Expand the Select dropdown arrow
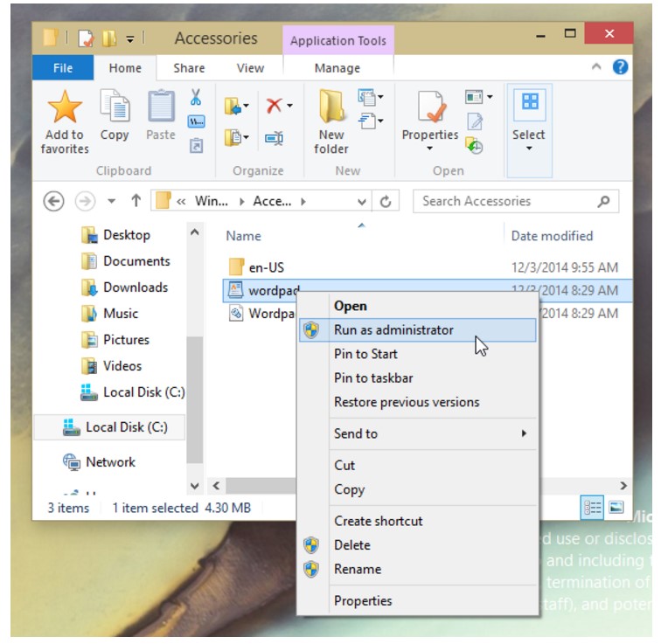The image size is (661, 644). tap(529, 149)
